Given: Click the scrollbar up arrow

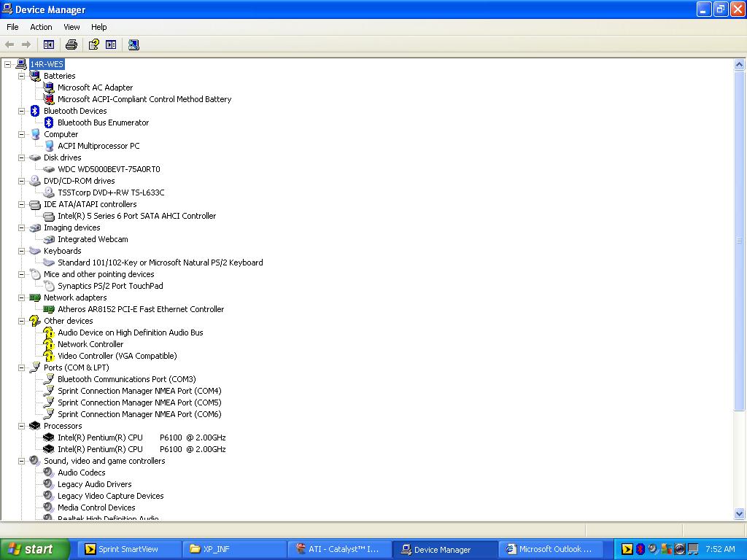Looking at the screenshot, I should point(740,64).
